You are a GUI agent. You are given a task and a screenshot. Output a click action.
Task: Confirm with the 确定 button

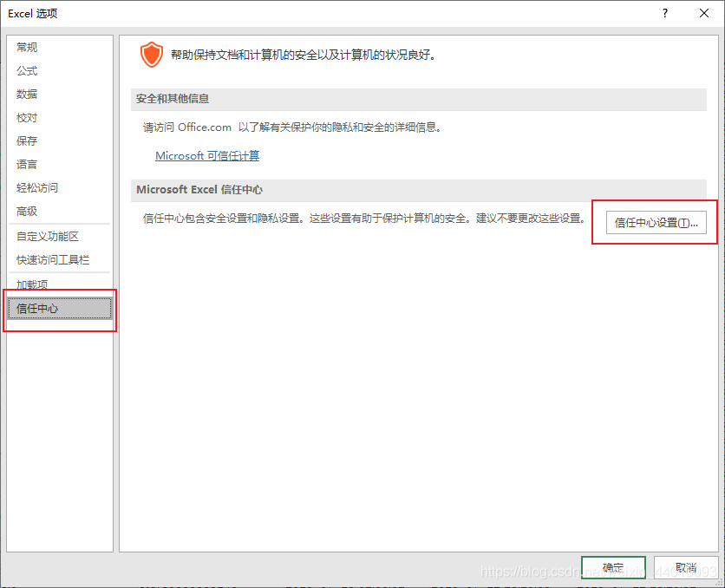pos(613,568)
